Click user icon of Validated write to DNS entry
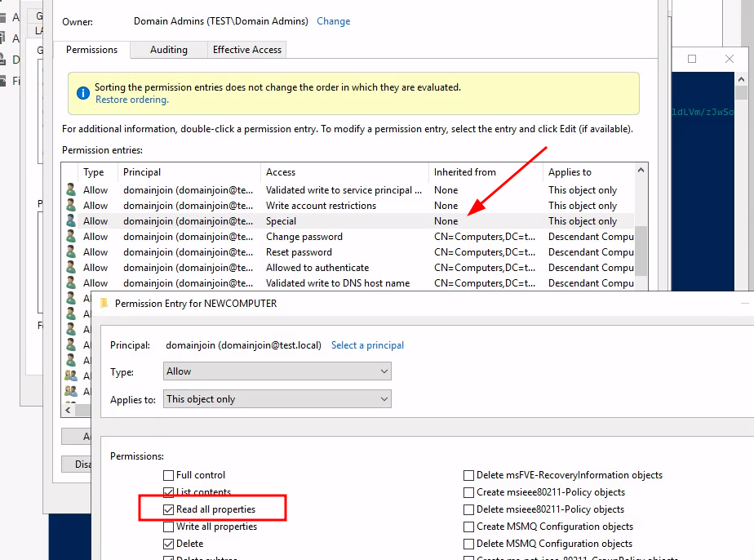 (71, 283)
